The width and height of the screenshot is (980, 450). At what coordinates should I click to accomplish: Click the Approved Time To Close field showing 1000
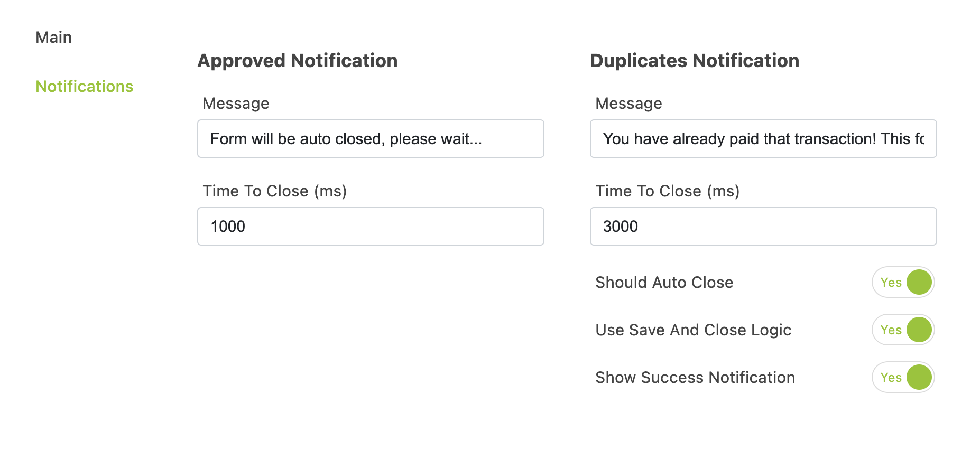tap(371, 226)
